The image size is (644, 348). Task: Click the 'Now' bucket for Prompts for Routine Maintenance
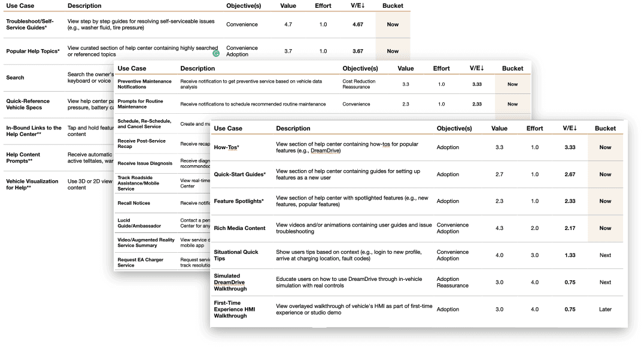click(x=512, y=104)
